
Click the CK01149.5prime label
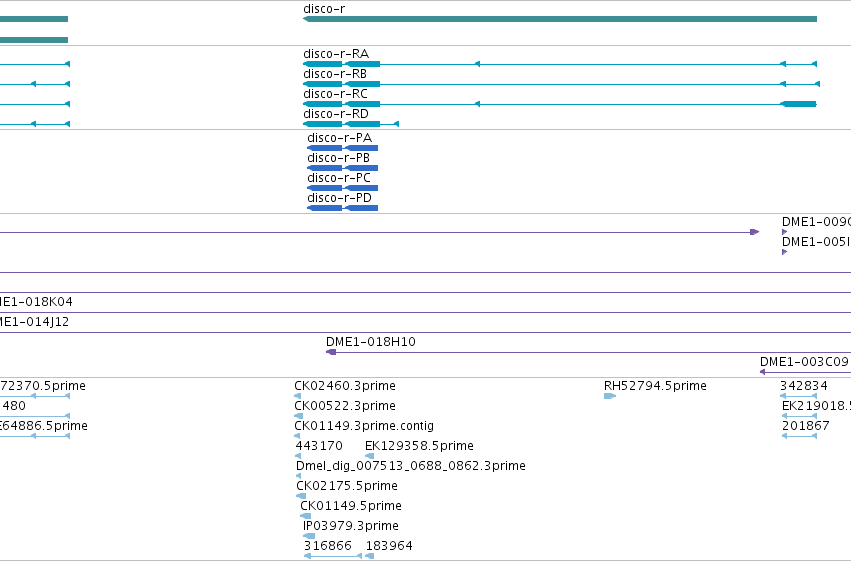coord(351,506)
